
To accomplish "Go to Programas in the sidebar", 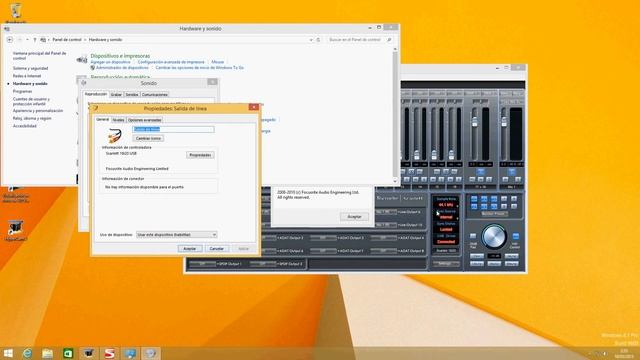I will point(22,91).
